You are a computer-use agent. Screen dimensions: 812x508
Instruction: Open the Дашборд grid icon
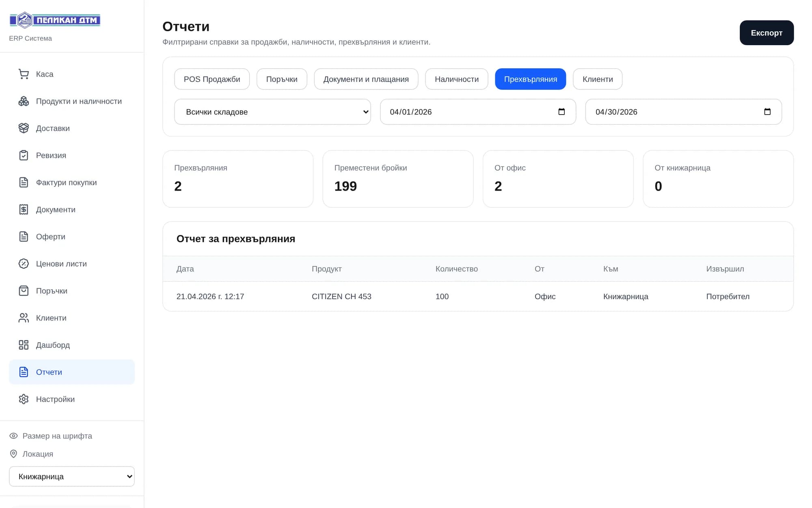pyautogui.click(x=24, y=345)
